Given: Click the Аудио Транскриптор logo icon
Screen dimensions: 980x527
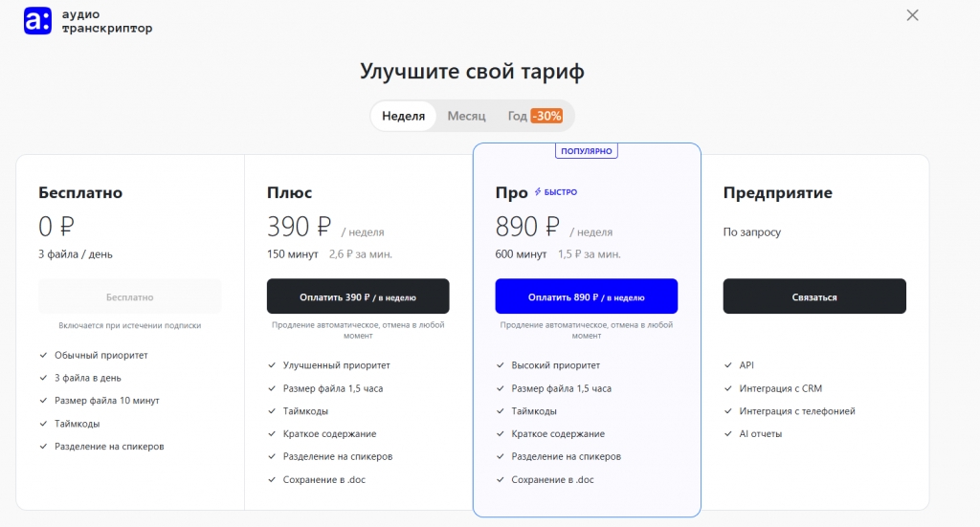Looking at the screenshot, I should tap(37, 21).
